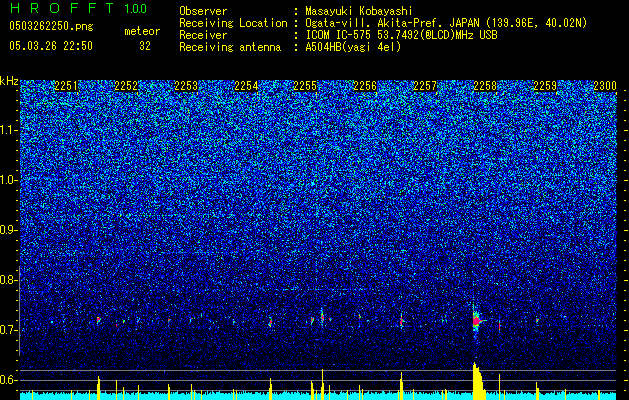Click the 2255 time marker
The image size is (629, 400).
click(305, 86)
